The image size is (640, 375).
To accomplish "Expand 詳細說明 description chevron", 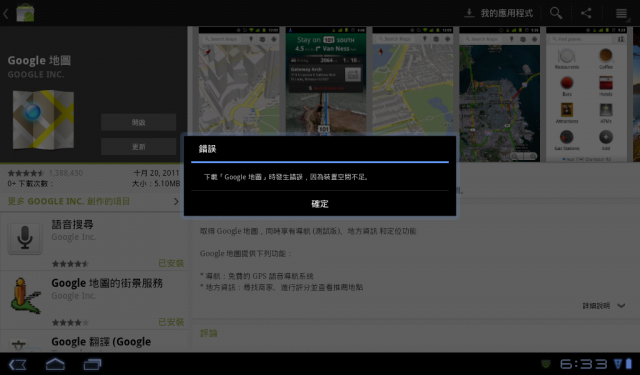I will (621, 306).
